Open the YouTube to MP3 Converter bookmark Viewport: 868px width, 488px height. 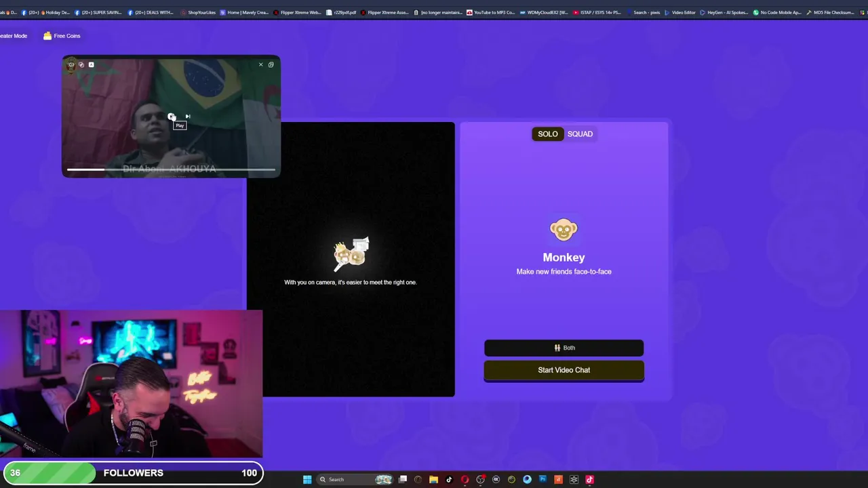(x=490, y=12)
